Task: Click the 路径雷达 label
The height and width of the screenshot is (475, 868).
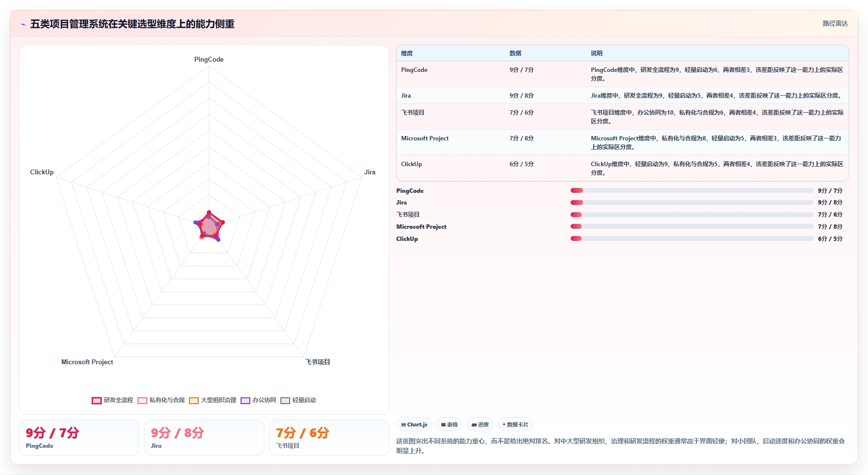Action: coord(835,23)
